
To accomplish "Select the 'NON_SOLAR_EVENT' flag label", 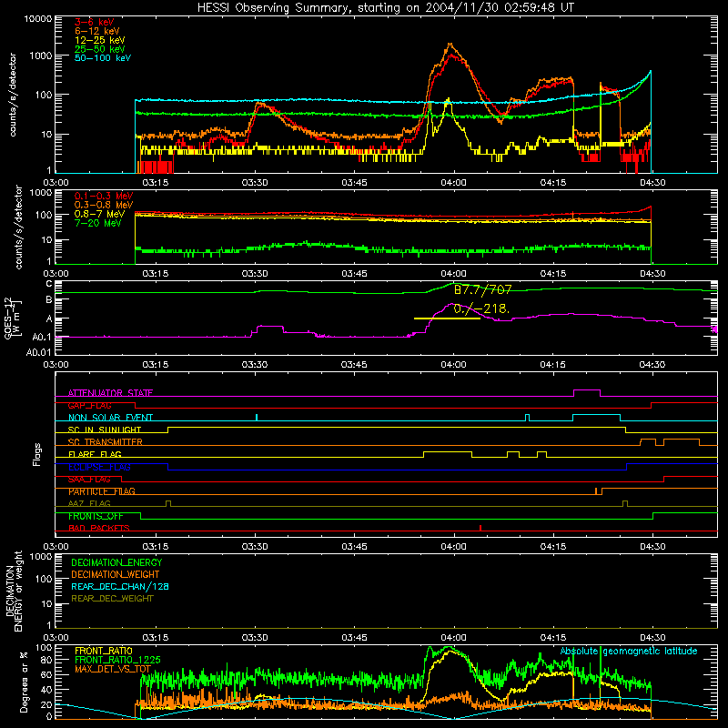I will [x=110, y=418].
